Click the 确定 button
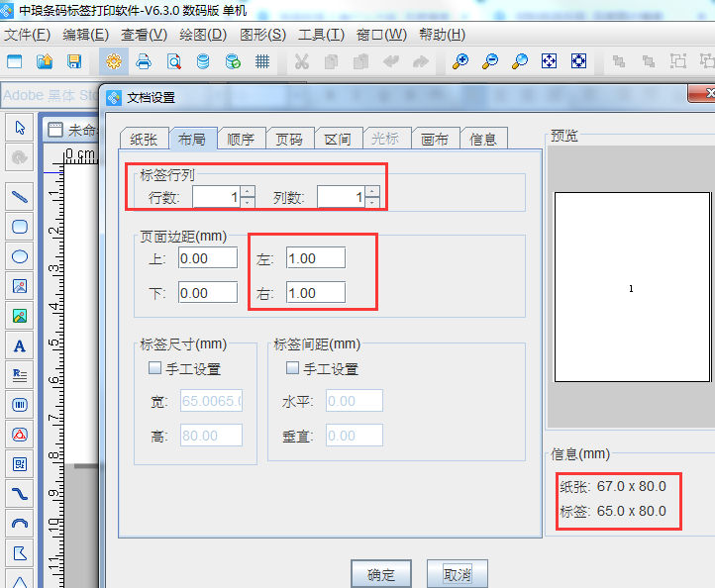 (381, 574)
